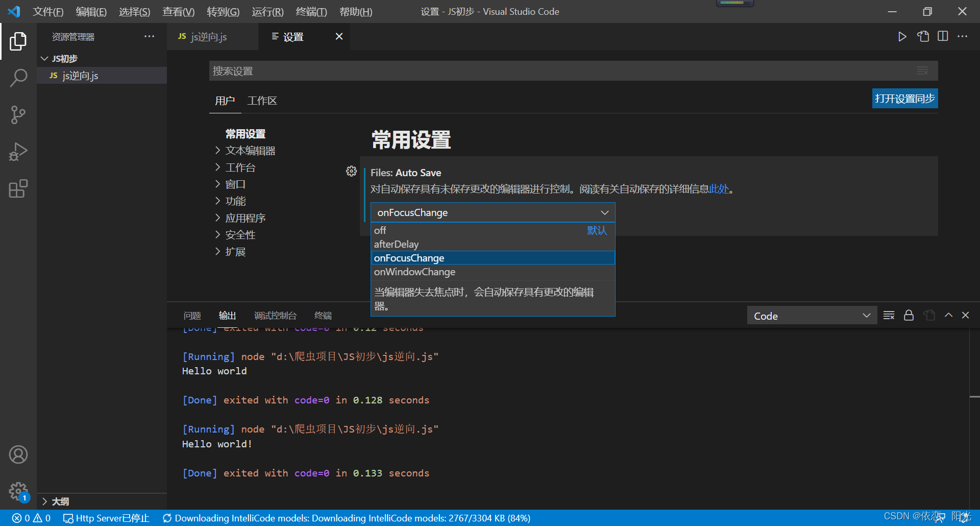Select 常用设置 in the settings tree
Screen dimensions: 980x526
pos(246,134)
